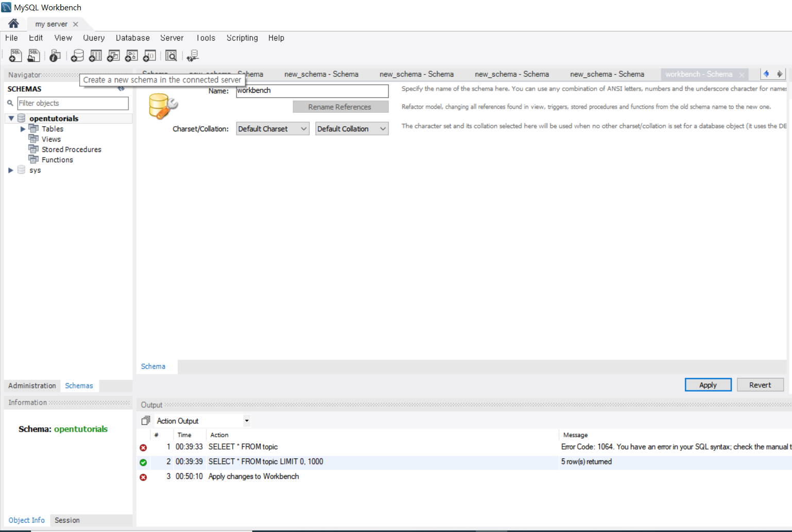Close the my server connection tab
Viewport: 792px width, 532px height.
[x=76, y=24]
